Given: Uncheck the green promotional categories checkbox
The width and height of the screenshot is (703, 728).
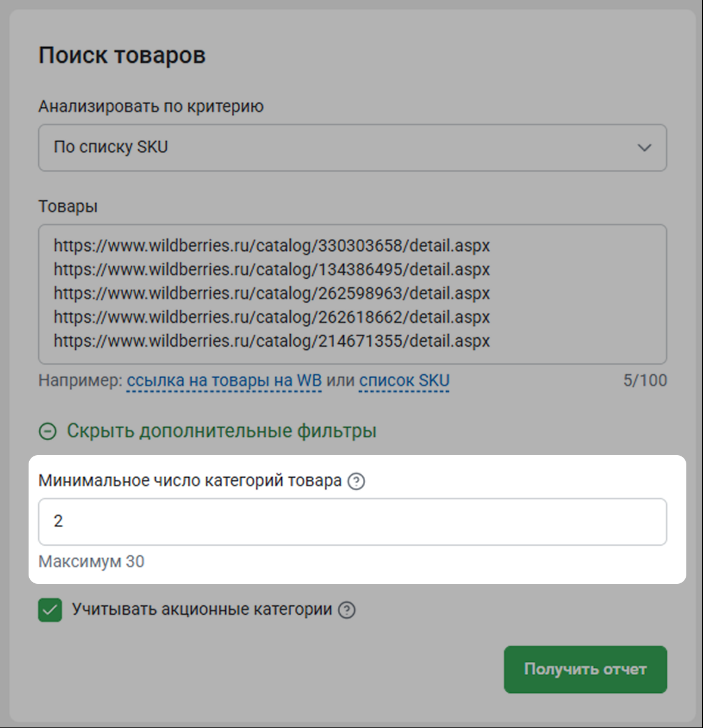Looking at the screenshot, I should pos(50,610).
